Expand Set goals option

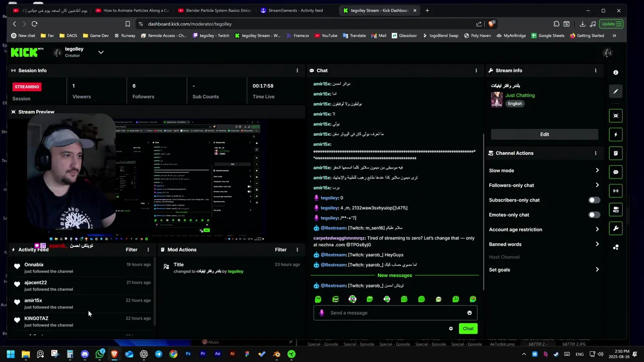pos(597,269)
